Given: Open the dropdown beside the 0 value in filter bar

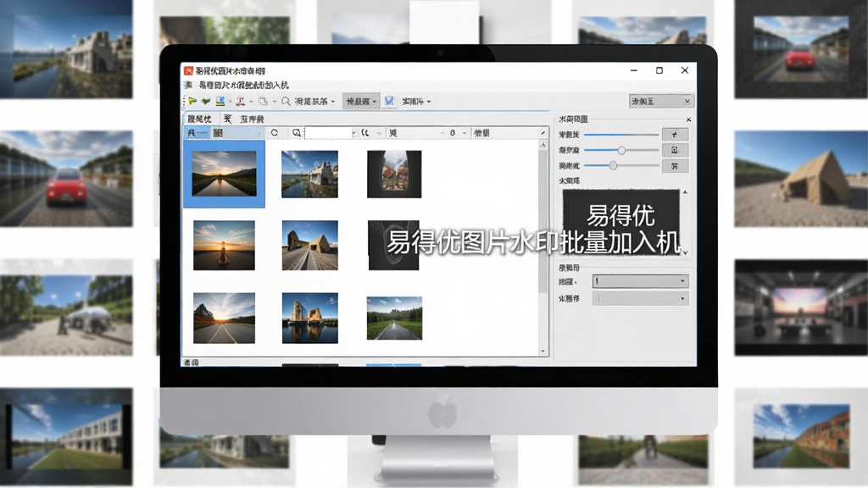Looking at the screenshot, I should click(x=464, y=133).
